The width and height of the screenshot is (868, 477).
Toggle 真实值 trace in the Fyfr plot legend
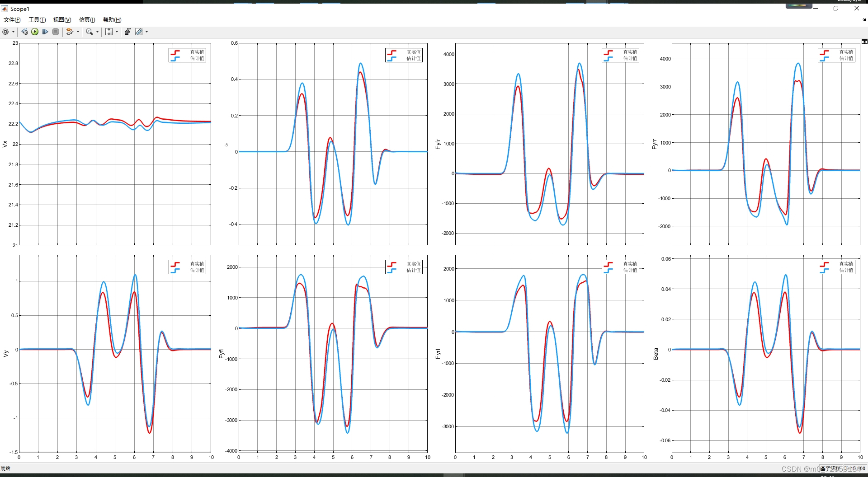pos(630,52)
